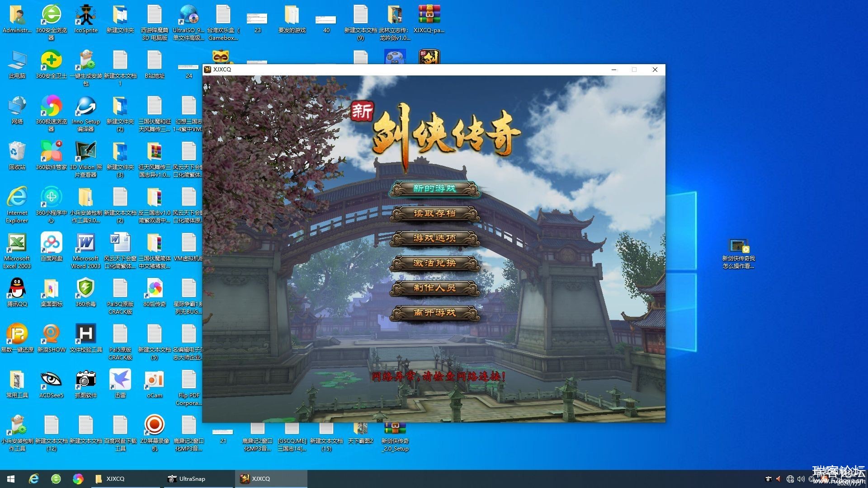Close the XJXCQ game window
868x488 pixels.
[x=655, y=70]
